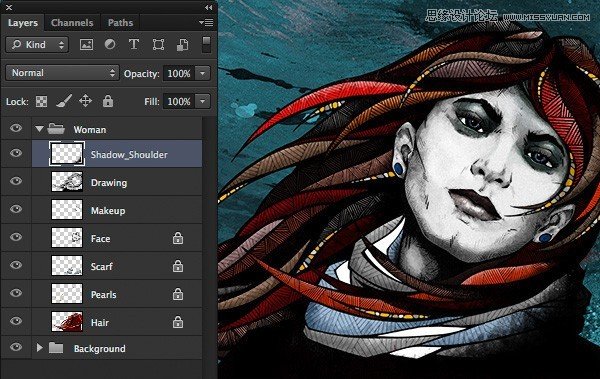600x379 pixels.
Task: Expand the Background group triangle
Action: pyautogui.click(x=39, y=348)
